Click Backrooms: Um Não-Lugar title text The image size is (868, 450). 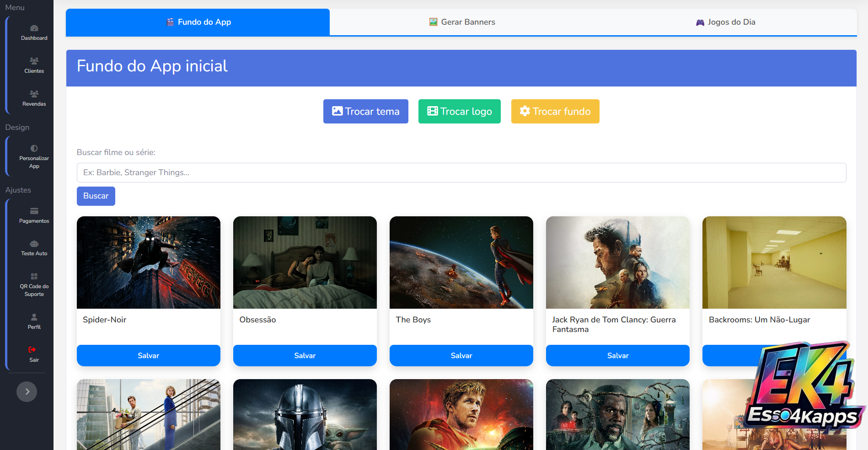pyautogui.click(x=759, y=320)
